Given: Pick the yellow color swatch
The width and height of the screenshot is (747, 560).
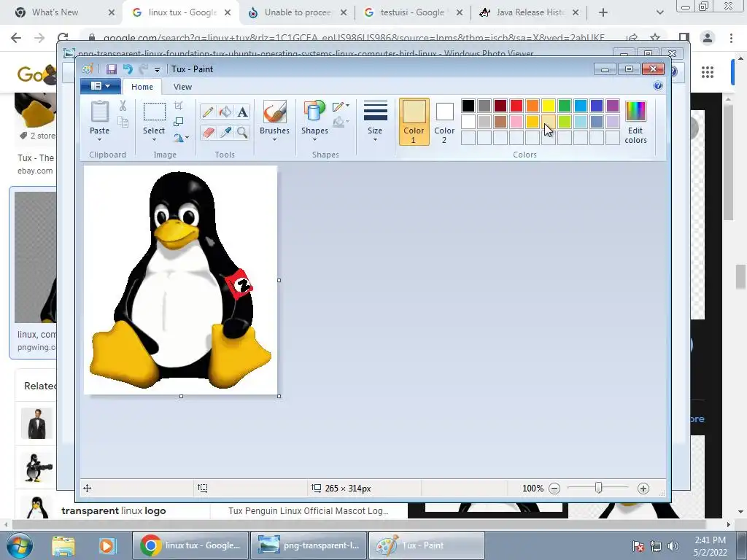Looking at the screenshot, I should pyautogui.click(x=548, y=105).
